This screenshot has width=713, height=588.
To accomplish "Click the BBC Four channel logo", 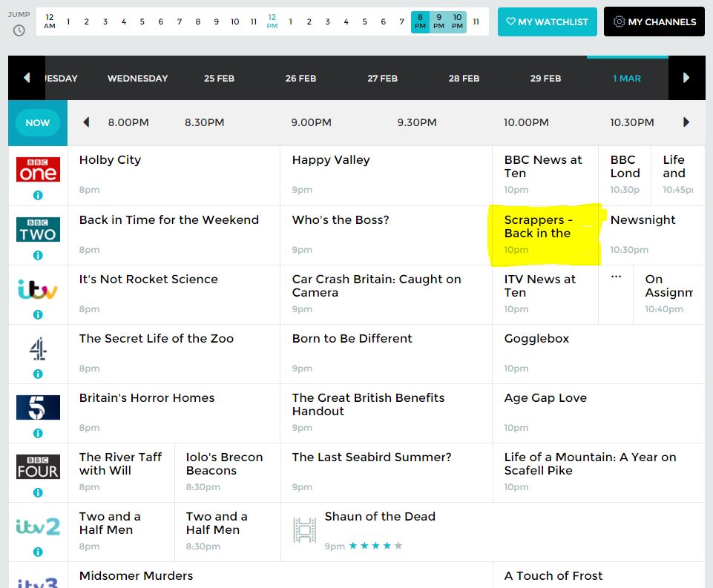I will [x=38, y=466].
